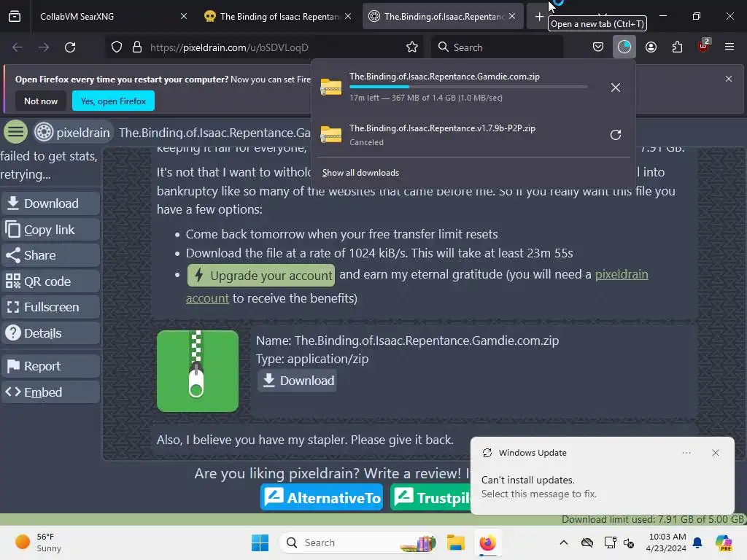Screen dimensions: 747x560
Task: Click the taskbar Search box
Action: pos(359,542)
